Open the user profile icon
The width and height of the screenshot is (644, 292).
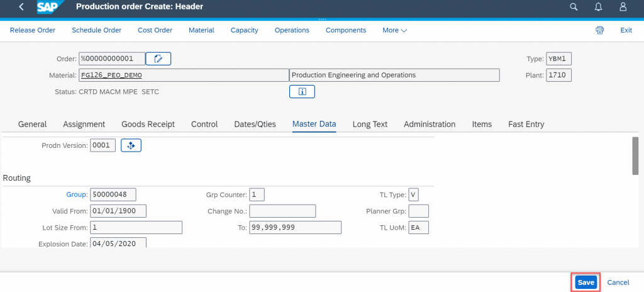point(623,6)
